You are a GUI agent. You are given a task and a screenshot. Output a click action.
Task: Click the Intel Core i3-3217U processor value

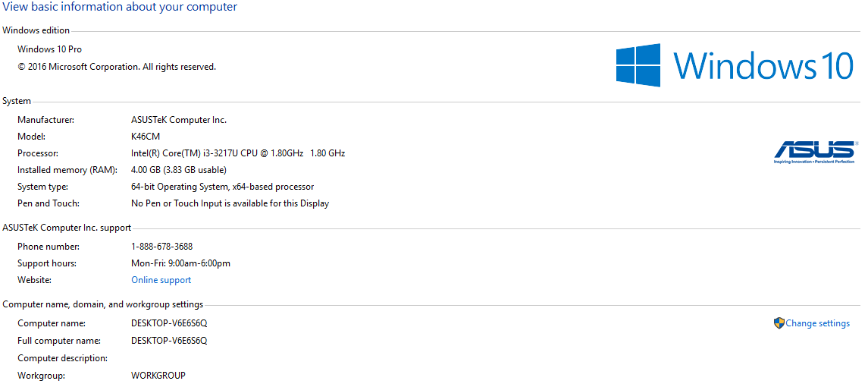(x=237, y=153)
